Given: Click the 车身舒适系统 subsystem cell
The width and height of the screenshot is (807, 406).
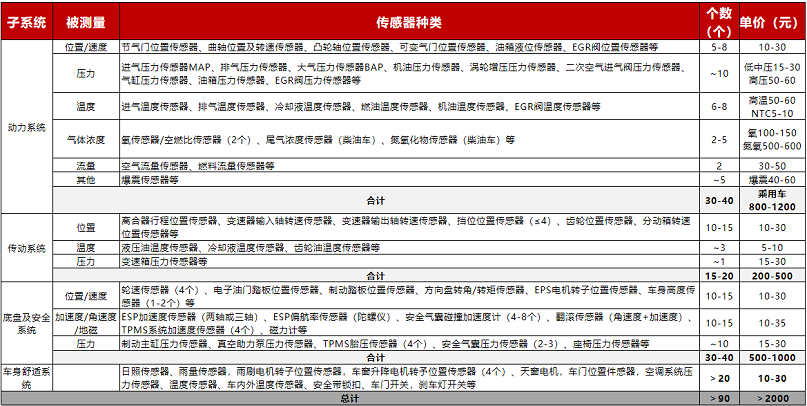Looking at the screenshot, I should (x=27, y=377).
